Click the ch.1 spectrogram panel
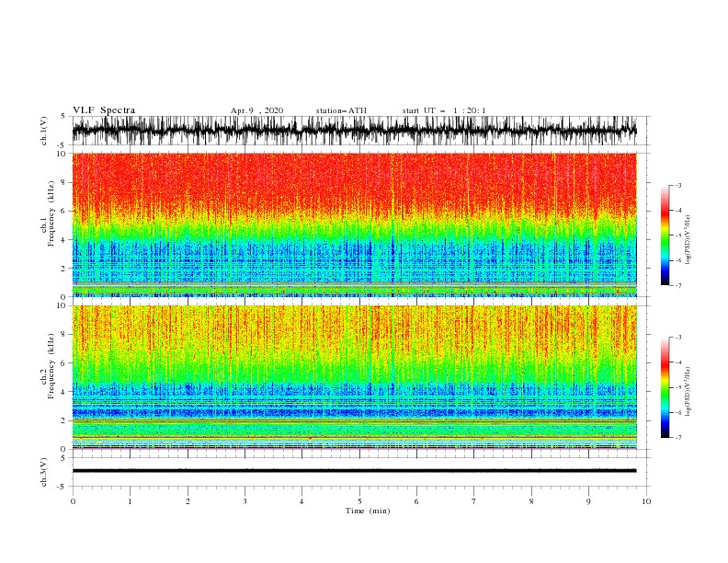728x563 pixels. click(x=354, y=224)
